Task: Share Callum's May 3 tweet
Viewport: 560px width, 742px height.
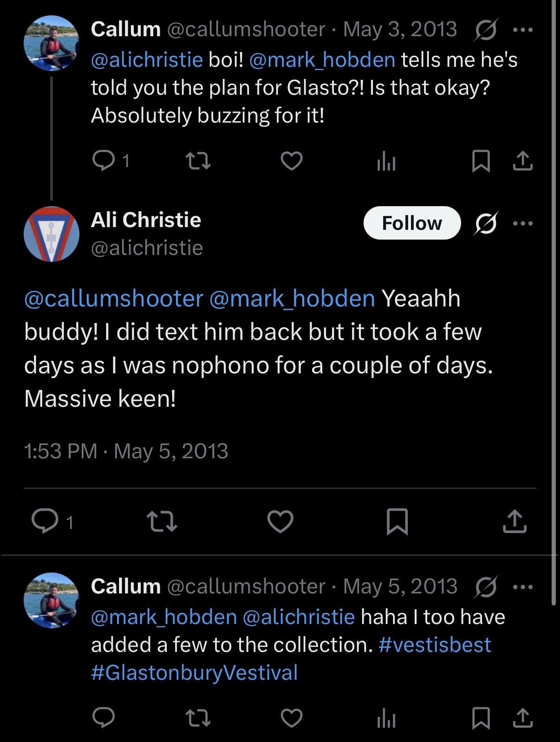Action: pos(523,161)
